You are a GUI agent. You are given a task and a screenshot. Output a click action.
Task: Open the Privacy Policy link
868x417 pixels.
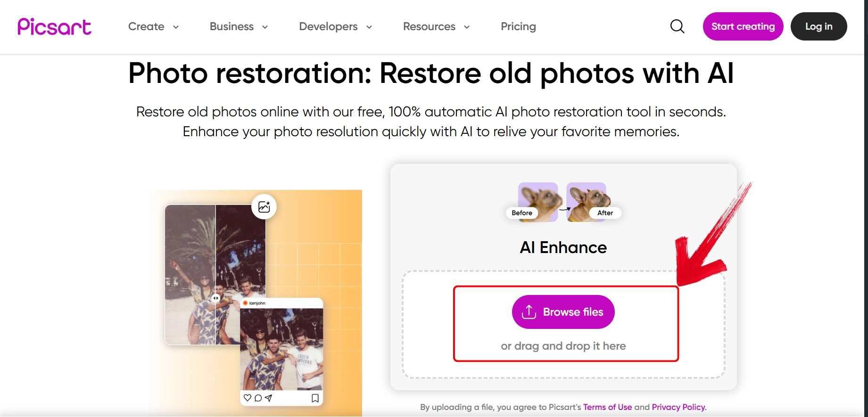click(678, 407)
